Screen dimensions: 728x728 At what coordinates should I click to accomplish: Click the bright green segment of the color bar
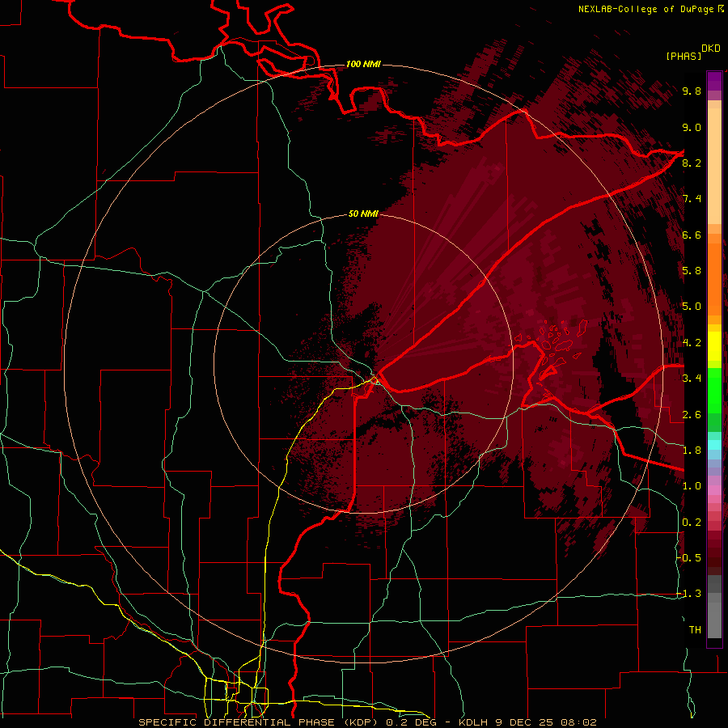click(714, 389)
